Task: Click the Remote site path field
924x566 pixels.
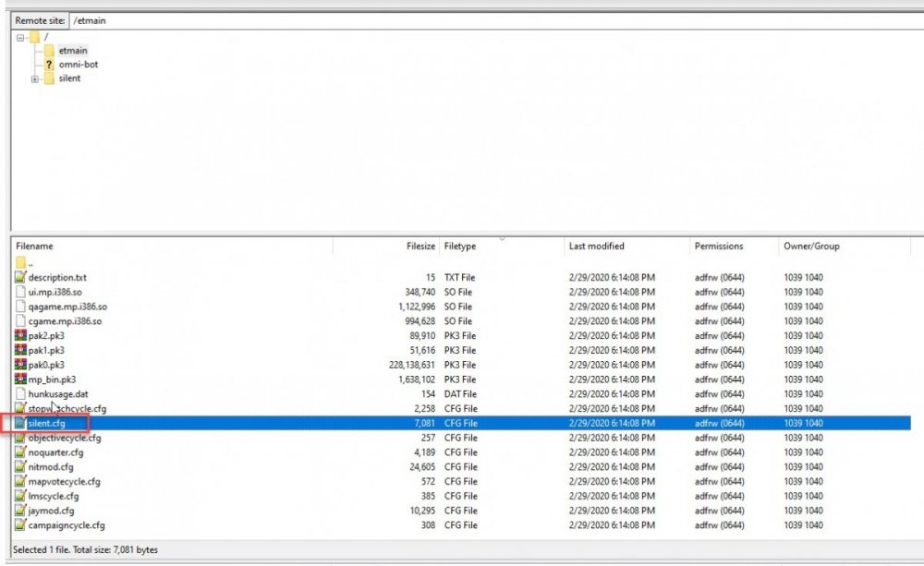Action: coord(490,19)
